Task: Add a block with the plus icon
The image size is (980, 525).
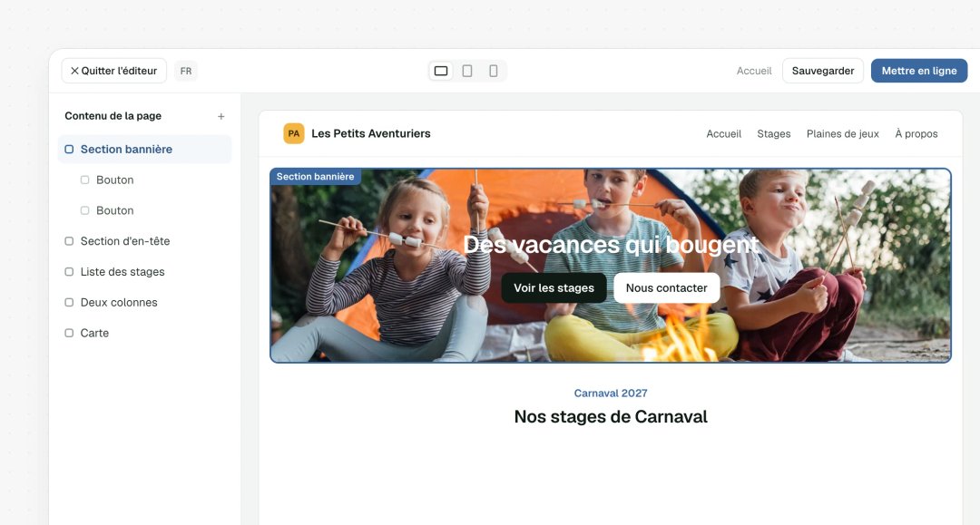Action: coord(220,117)
